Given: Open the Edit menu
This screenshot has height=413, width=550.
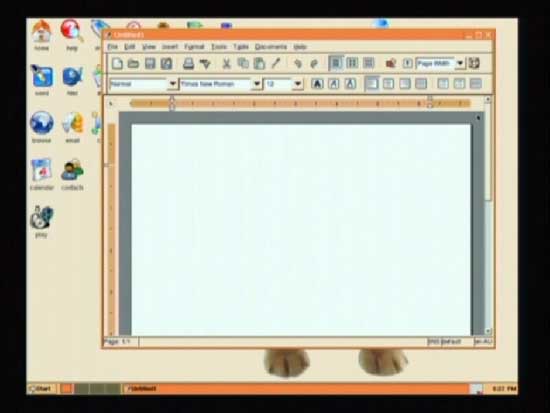Looking at the screenshot, I should [130, 47].
